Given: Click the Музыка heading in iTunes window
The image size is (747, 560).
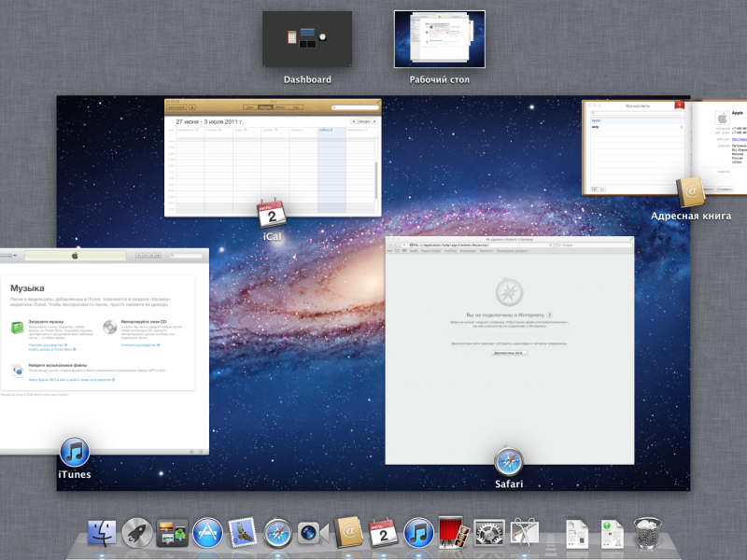Looking at the screenshot, I should pos(27,288).
